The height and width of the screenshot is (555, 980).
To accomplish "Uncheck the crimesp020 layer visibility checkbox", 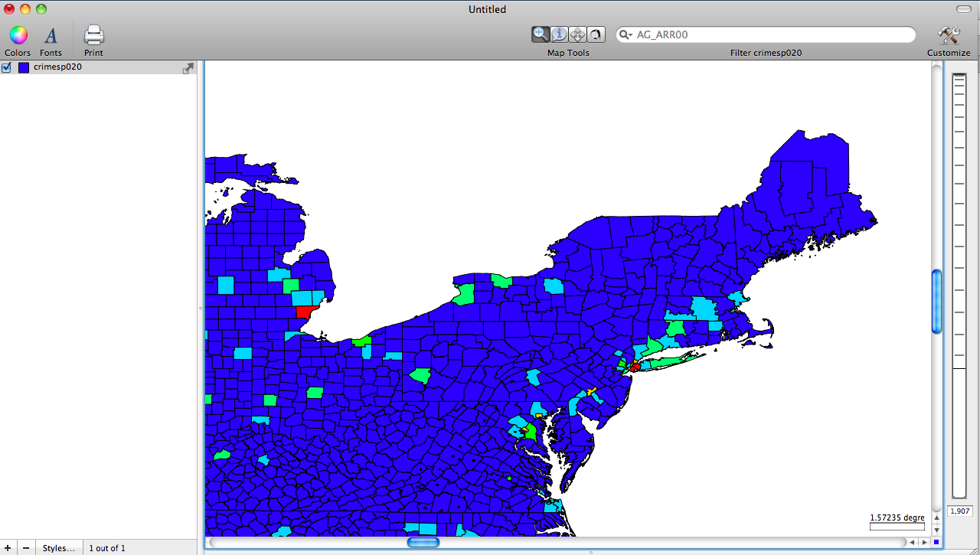I will (x=7, y=67).
